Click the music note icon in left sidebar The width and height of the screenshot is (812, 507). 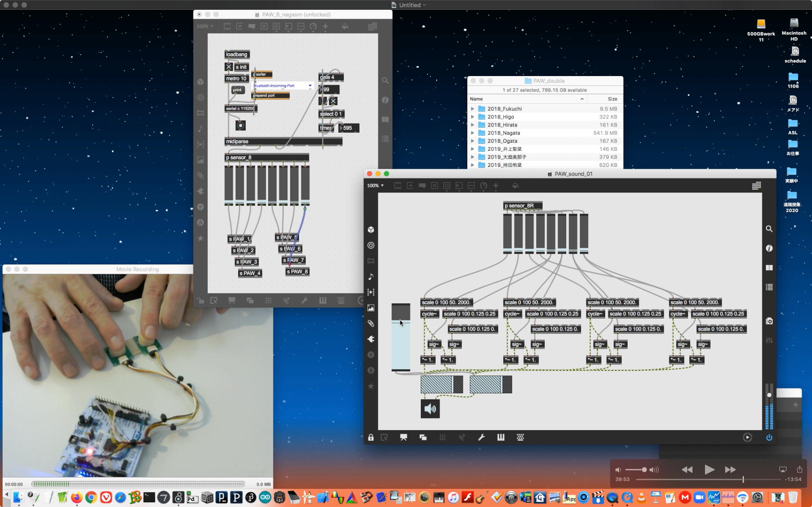pyautogui.click(x=371, y=277)
